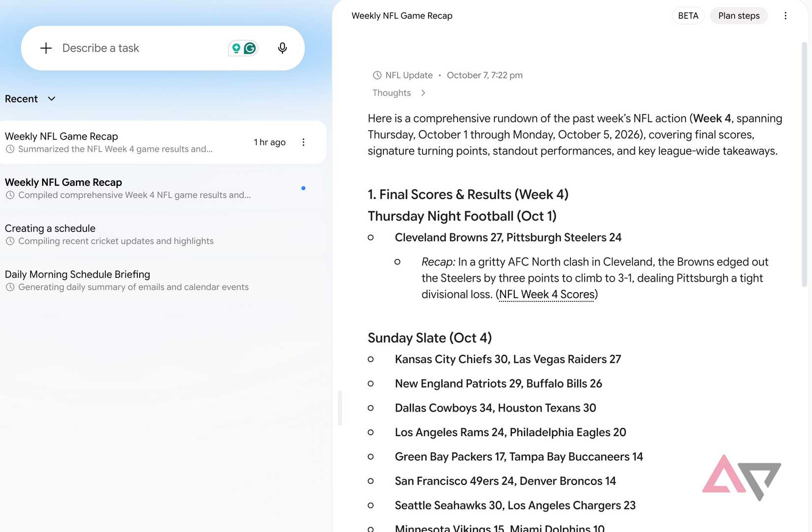Viewport: 812px width, 532px height.
Task: Click clock icon on Creating a schedule row
Action: point(10,241)
